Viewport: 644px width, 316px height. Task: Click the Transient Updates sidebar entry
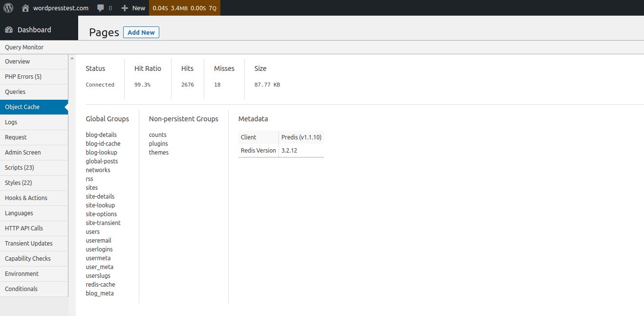pos(28,243)
